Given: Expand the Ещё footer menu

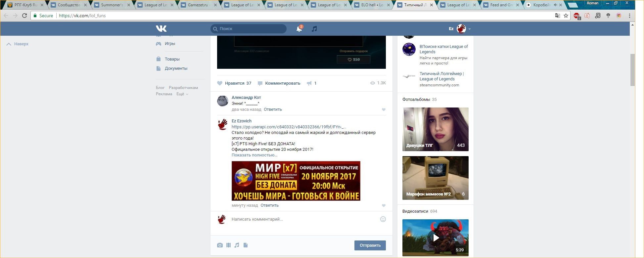Looking at the screenshot, I should (182, 94).
